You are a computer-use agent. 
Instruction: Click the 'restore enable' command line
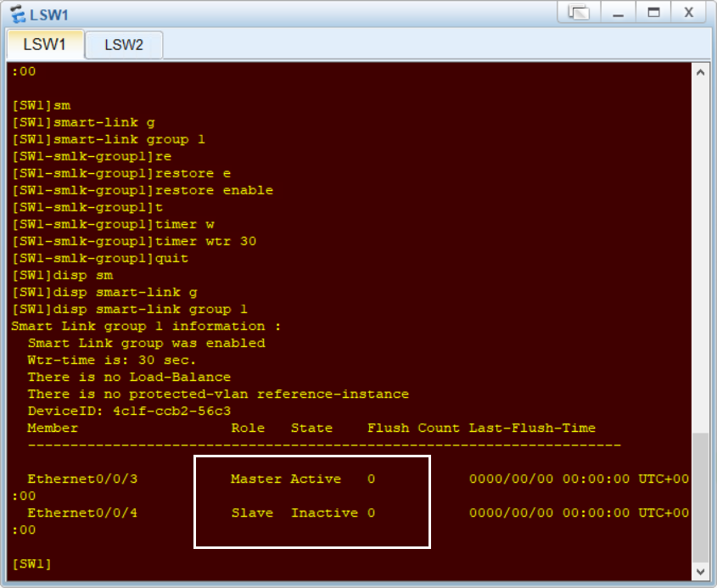click(x=143, y=190)
